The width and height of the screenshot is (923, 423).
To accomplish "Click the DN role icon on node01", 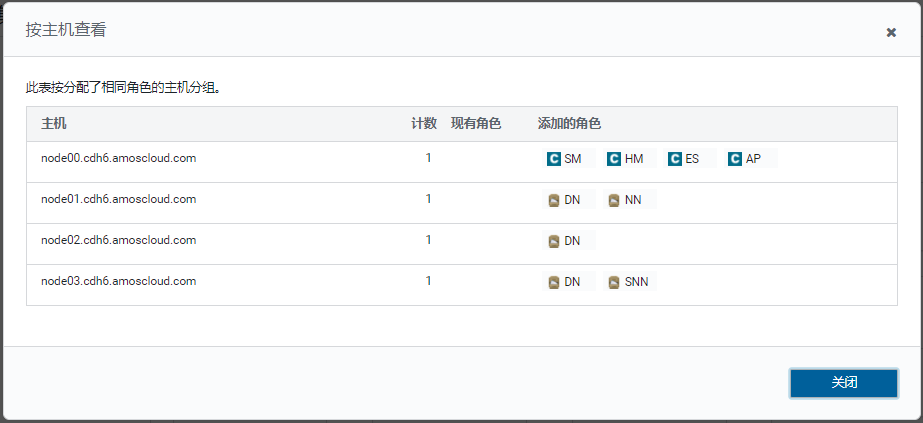I will coord(554,200).
